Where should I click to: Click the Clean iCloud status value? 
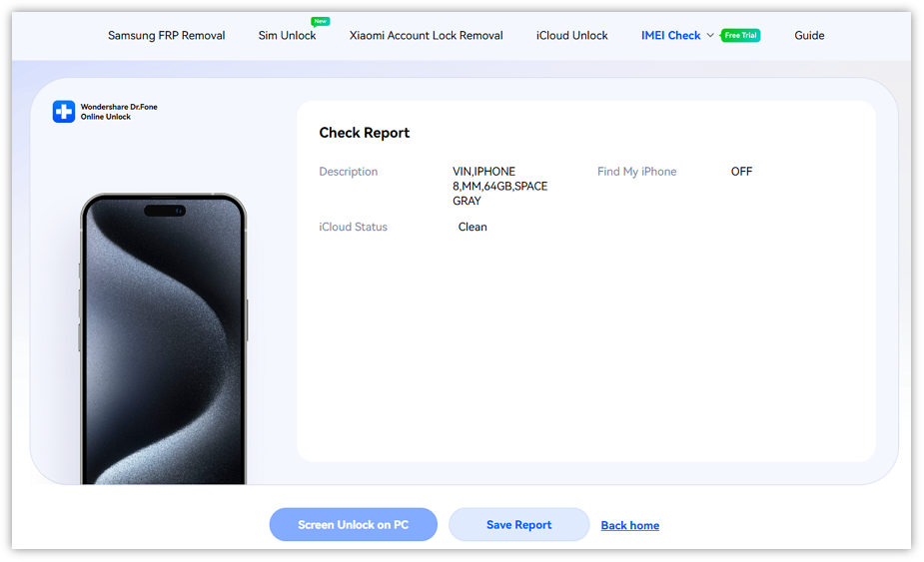click(472, 227)
